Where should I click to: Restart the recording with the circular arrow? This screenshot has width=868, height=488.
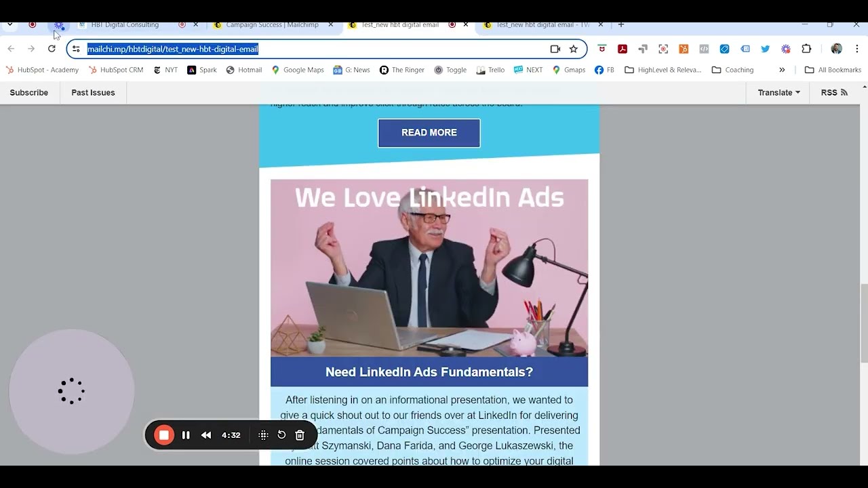pyautogui.click(x=281, y=435)
